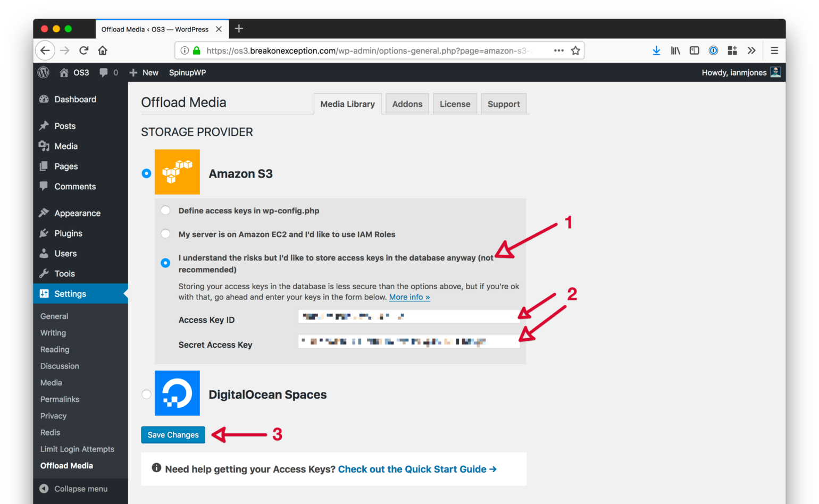Show site info via the padlock icon
The width and height of the screenshot is (819, 504).
click(x=197, y=51)
